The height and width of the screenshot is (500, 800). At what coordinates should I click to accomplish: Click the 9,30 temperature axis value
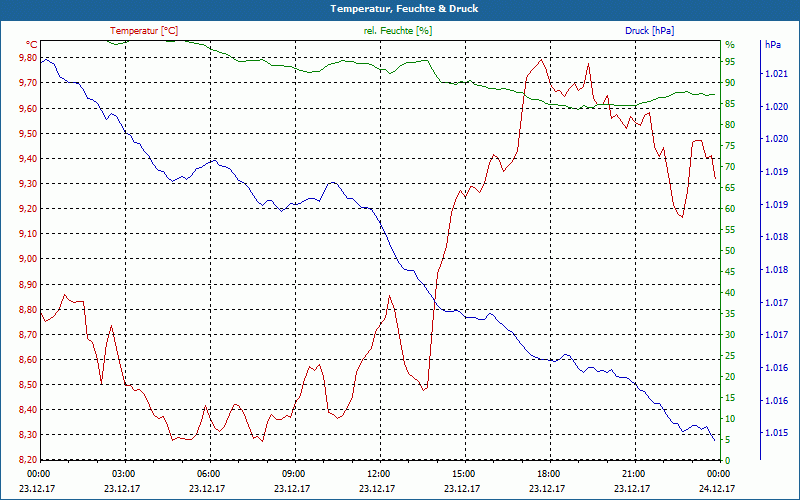pyautogui.click(x=28, y=184)
